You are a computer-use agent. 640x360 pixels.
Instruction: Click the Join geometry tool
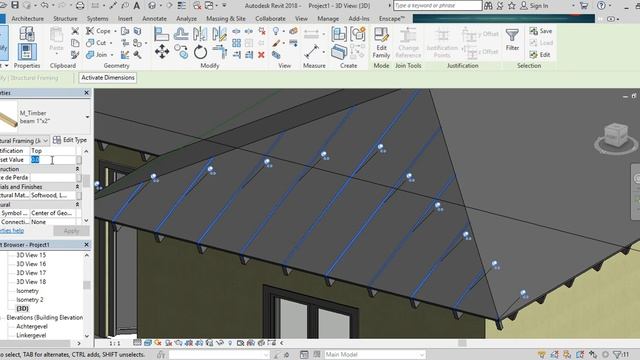(x=97, y=55)
